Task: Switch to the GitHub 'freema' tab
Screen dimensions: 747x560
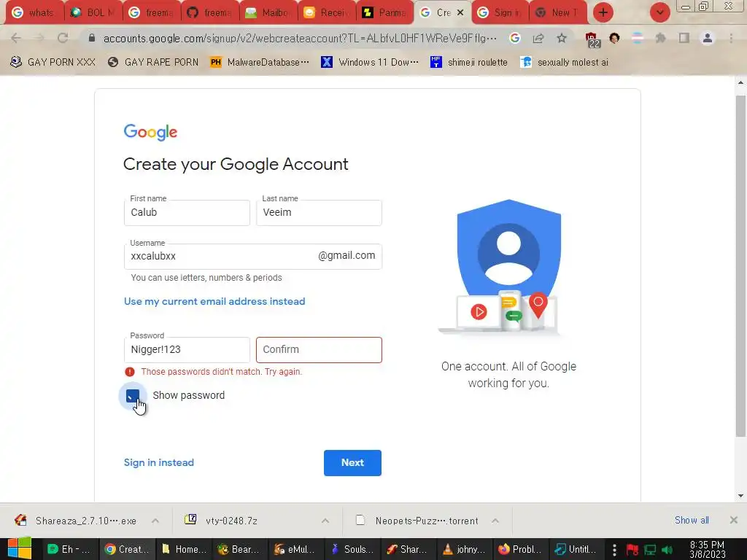Action: [211, 13]
